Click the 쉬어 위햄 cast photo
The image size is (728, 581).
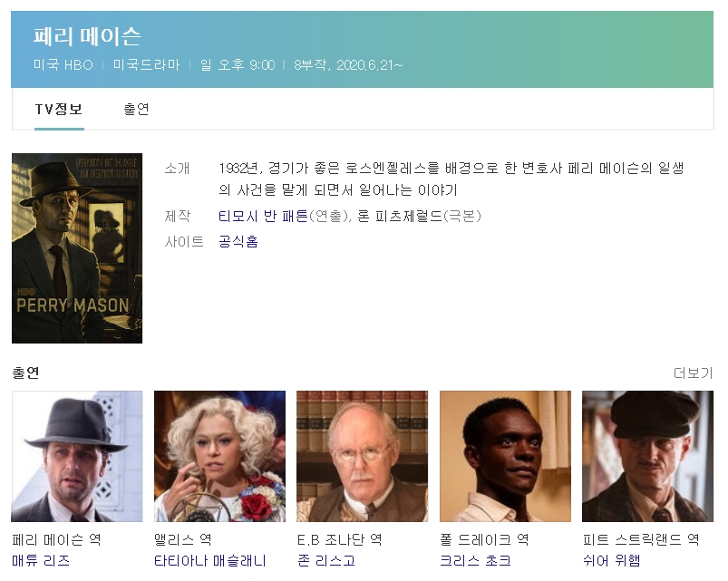[647, 456]
